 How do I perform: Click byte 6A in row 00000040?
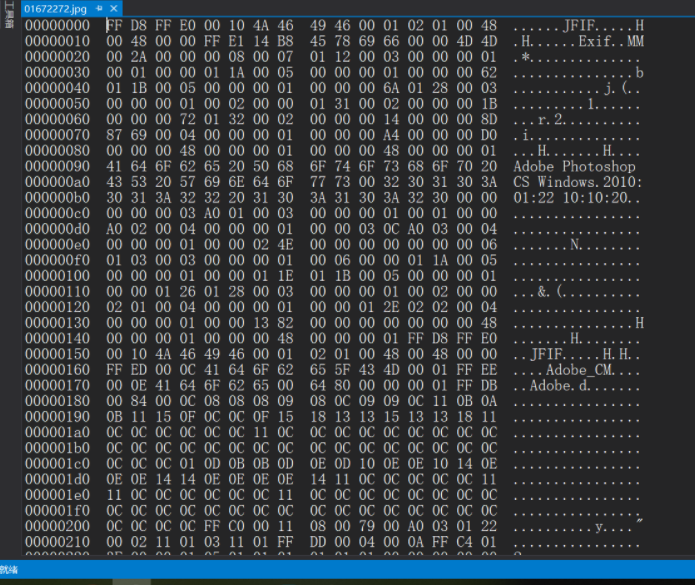pos(391,88)
